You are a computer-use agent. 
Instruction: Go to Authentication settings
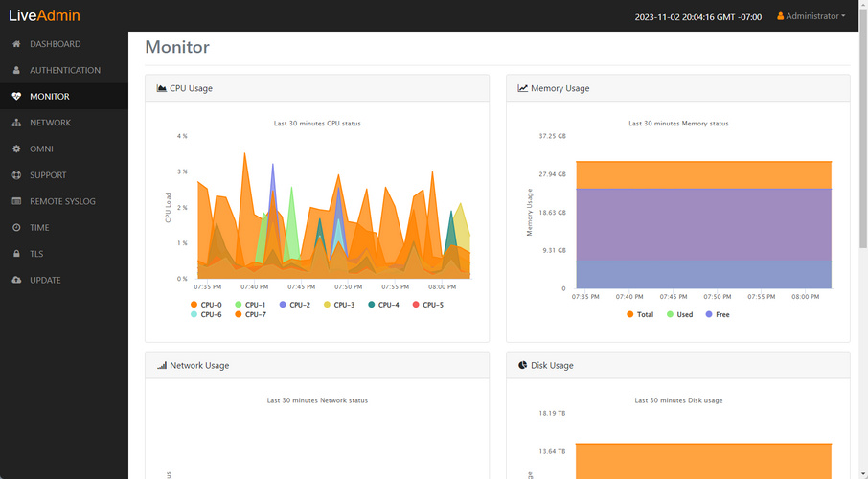[64, 70]
